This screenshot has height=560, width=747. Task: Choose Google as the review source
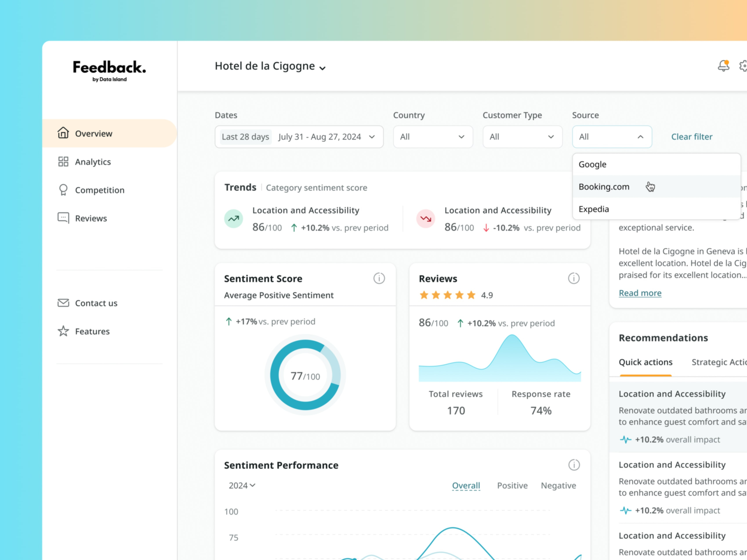592,164
